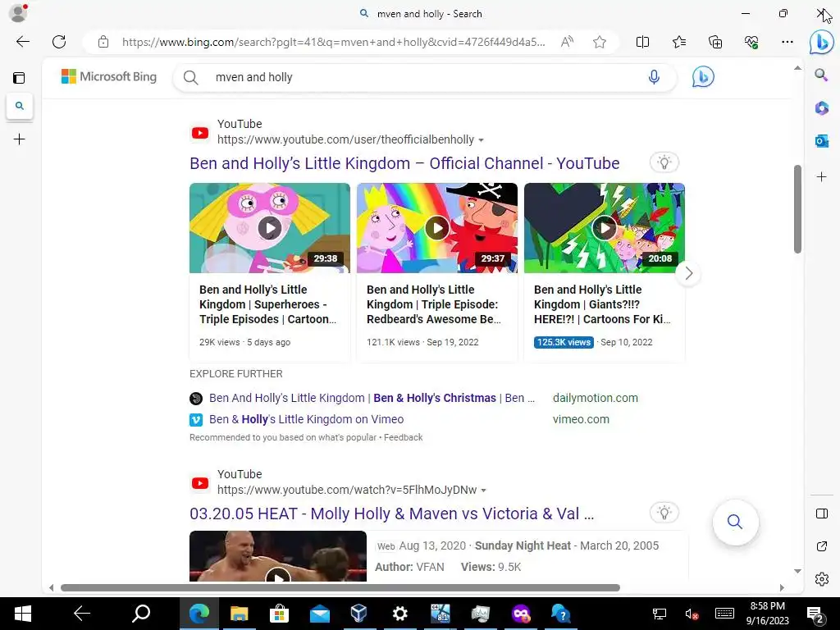Play the wrestling video thumbnail

[278, 556]
